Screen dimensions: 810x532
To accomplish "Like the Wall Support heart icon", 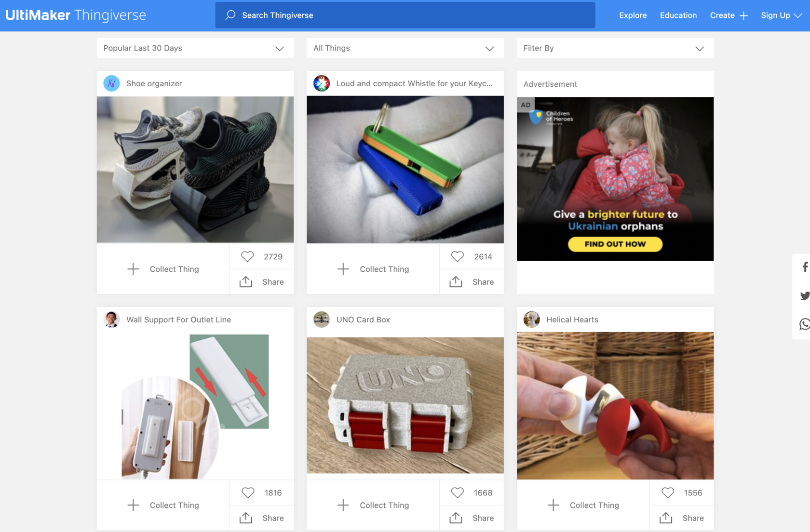I will pos(248,492).
